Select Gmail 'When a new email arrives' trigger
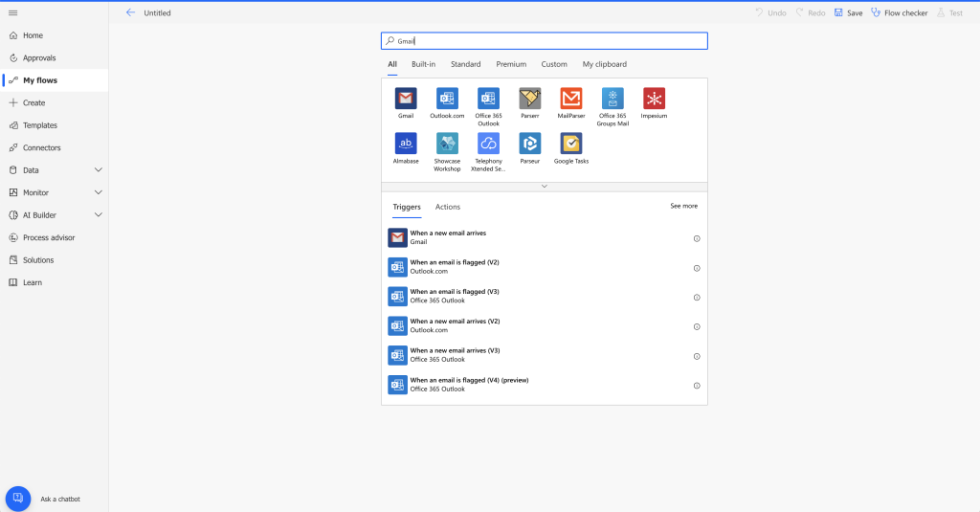980x512 pixels. pyautogui.click(x=545, y=237)
